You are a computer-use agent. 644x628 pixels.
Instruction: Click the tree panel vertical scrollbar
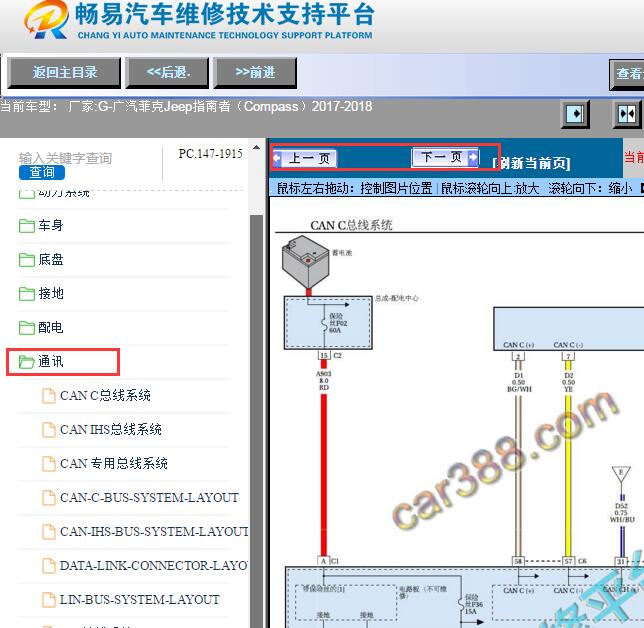click(x=257, y=419)
